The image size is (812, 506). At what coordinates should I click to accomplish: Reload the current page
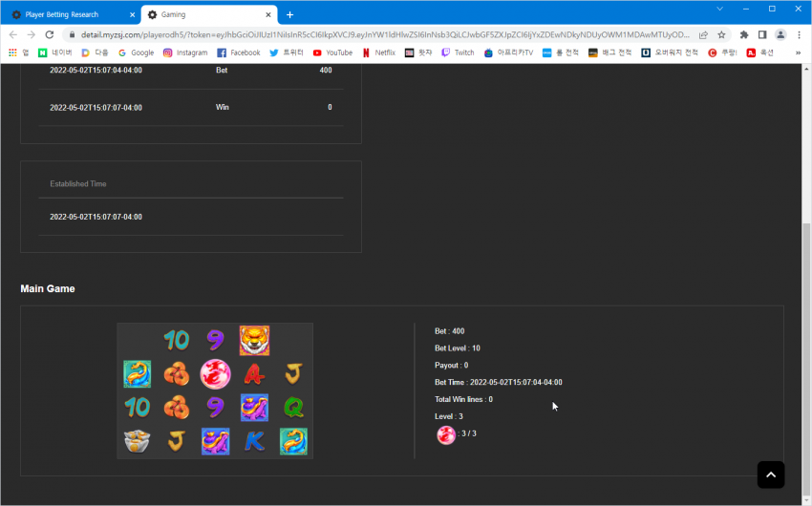49,34
